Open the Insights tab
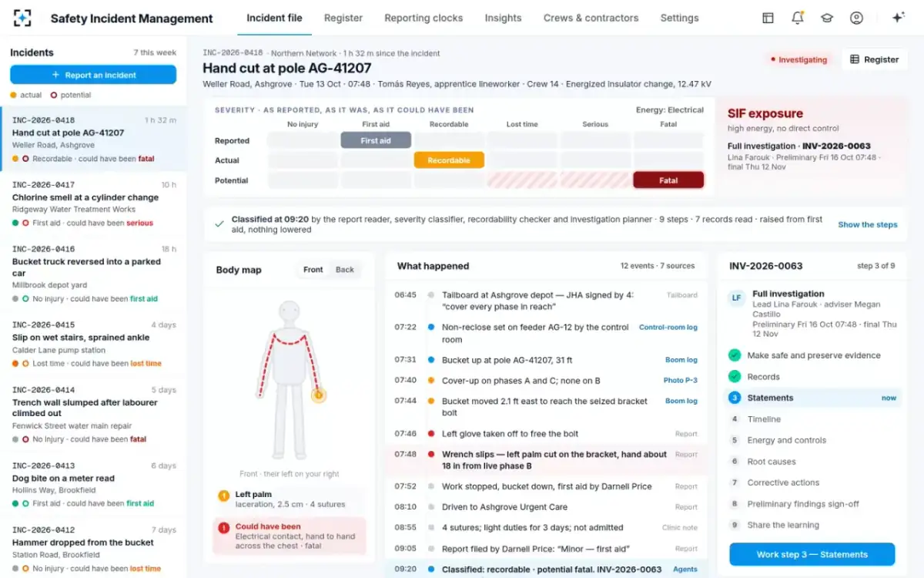The height and width of the screenshot is (578, 924). click(503, 18)
